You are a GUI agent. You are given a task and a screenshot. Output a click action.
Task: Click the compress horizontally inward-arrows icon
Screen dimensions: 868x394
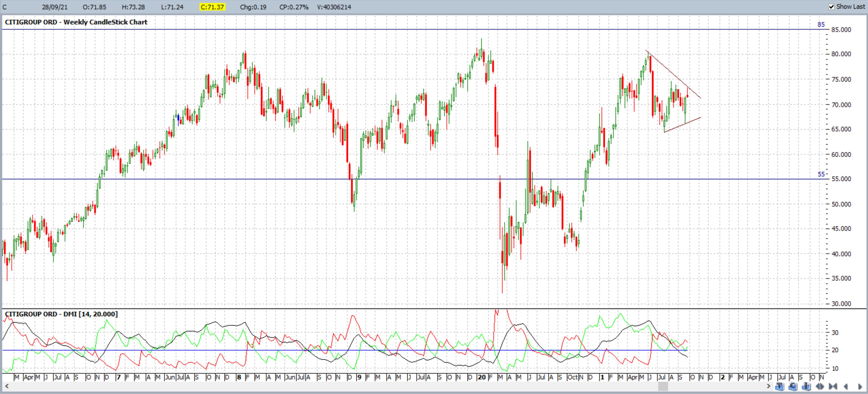(833, 386)
